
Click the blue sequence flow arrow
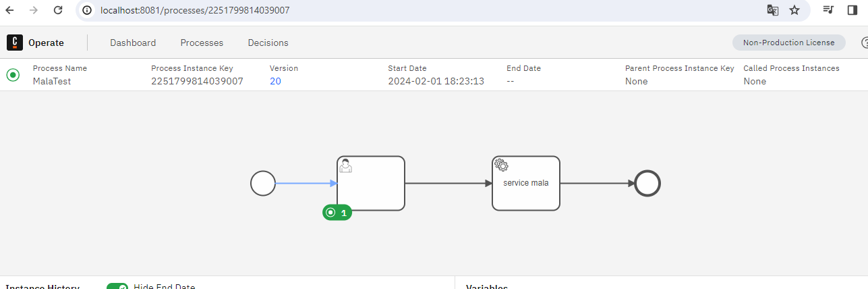(306, 183)
